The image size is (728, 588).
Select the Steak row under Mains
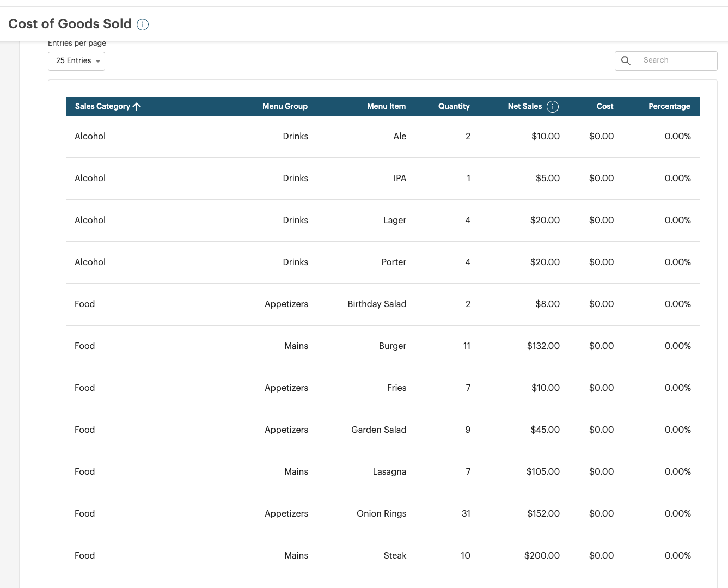(381, 555)
